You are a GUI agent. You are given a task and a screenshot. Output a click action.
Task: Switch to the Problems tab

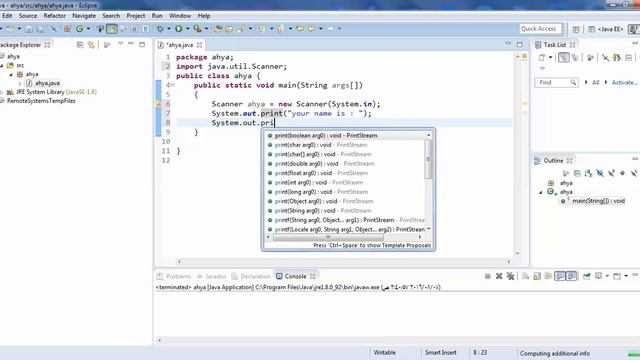(174, 276)
